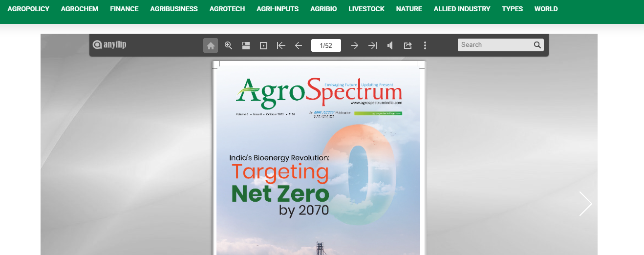The width and height of the screenshot is (644, 255).
Task: Click the Home icon in the flipbook toolbar
Action: point(211,45)
